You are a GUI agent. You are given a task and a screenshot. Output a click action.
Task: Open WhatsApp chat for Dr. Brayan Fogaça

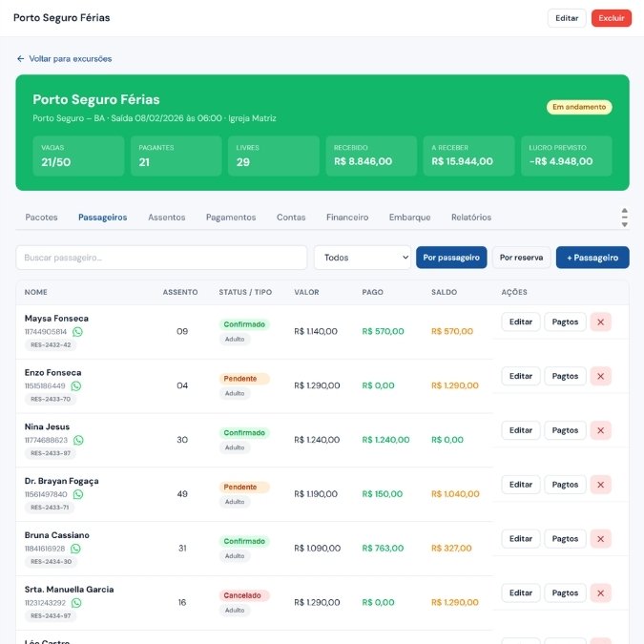click(x=77, y=494)
